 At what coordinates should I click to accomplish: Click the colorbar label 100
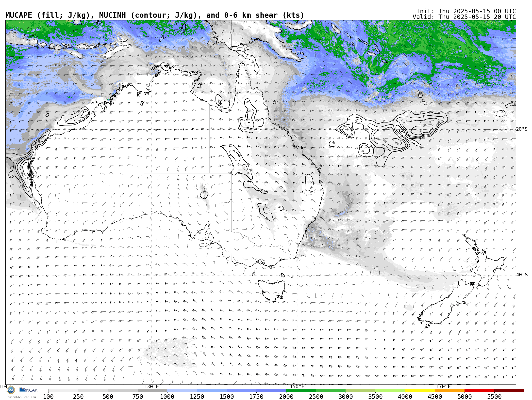(48, 397)
